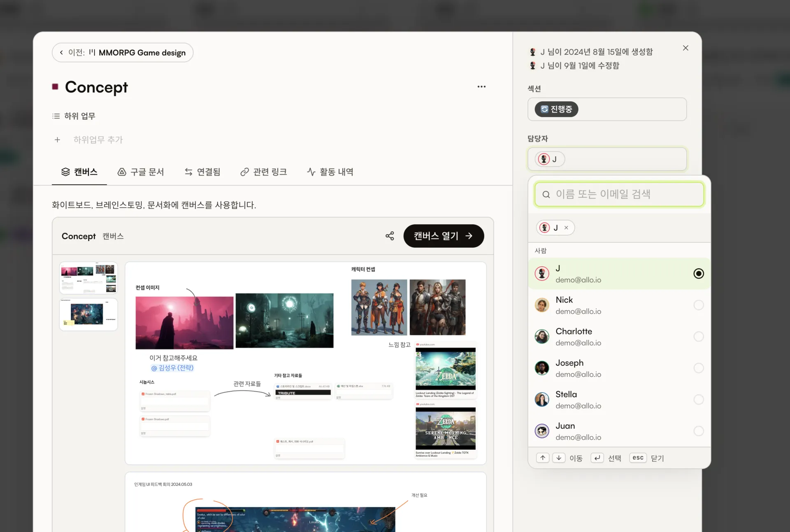Switch to the 구글 문서 tab

[141, 172]
